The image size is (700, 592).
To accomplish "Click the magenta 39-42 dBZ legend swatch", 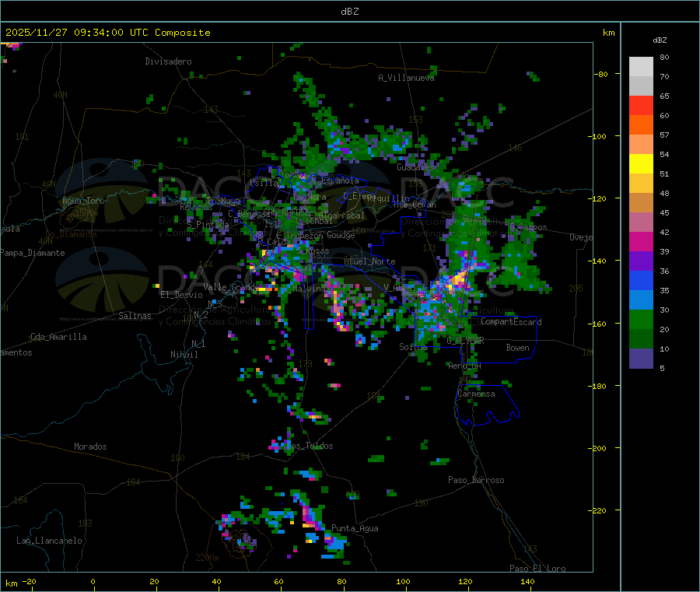I will 641,241.
